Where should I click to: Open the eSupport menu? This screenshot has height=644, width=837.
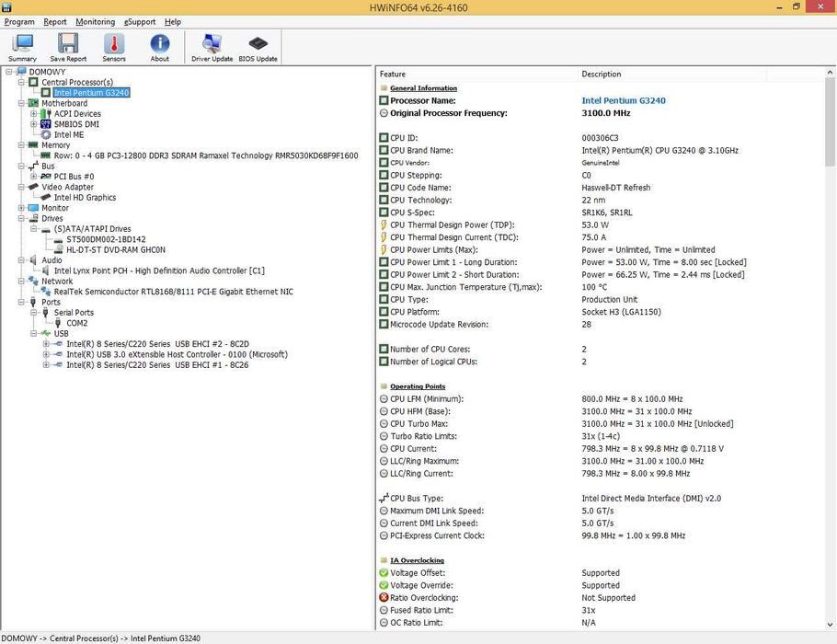click(x=140, y=22)
